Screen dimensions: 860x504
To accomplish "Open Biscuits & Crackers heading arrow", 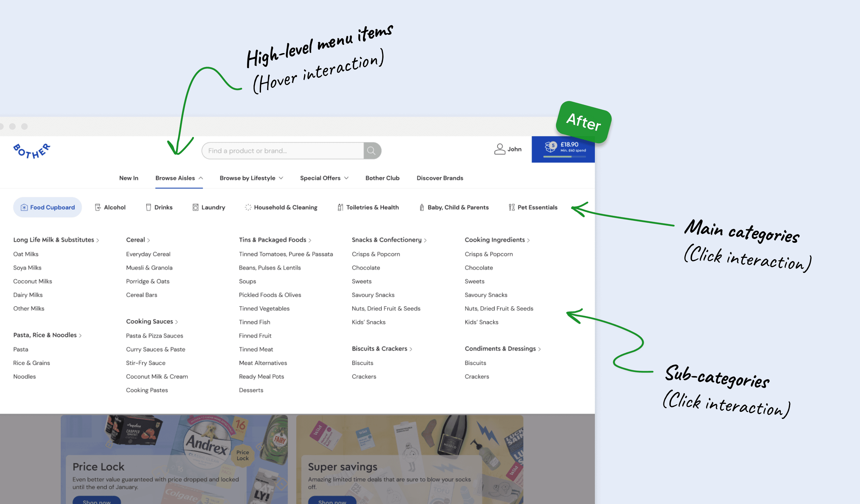I will pos(411,349).
